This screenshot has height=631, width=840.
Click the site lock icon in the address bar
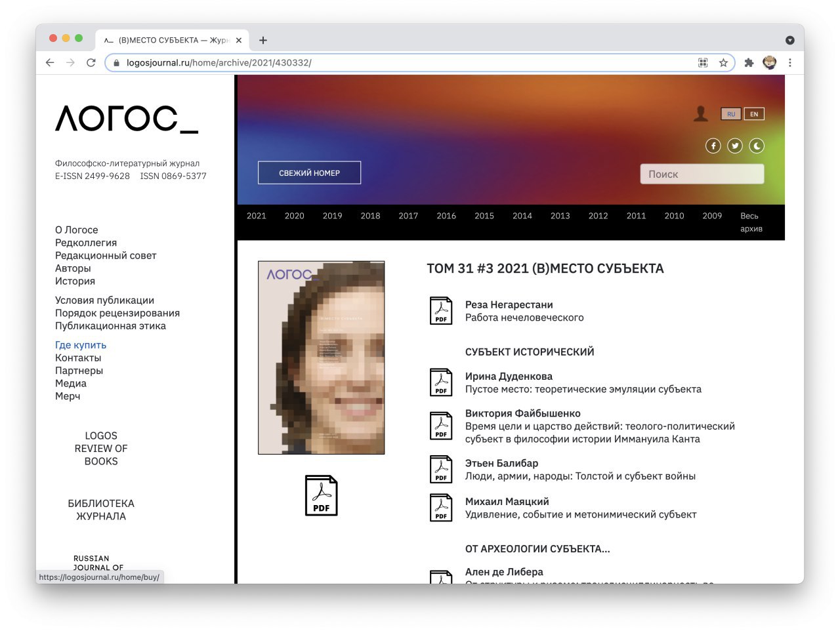pyautogui.click(x=117, y=63)
